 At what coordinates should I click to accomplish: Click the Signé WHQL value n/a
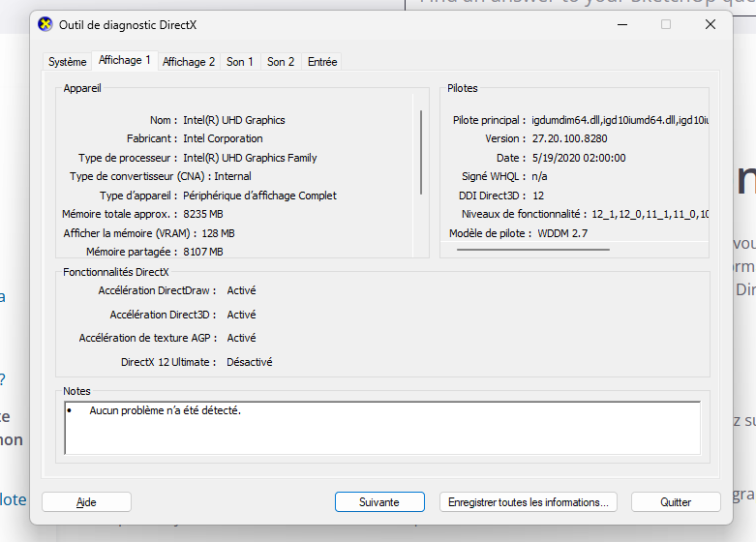[x=539, y=176]
